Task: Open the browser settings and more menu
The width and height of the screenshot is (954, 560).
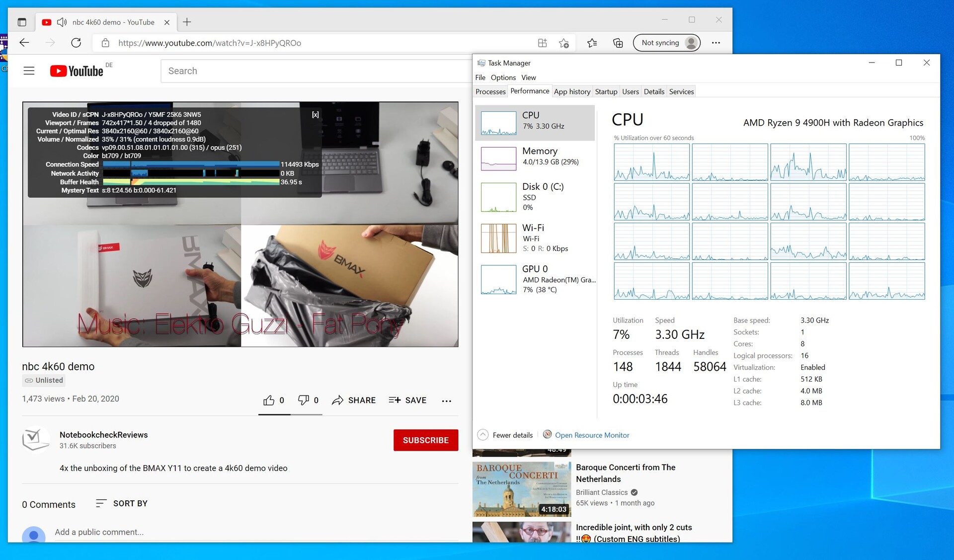Action: (715, 43)
